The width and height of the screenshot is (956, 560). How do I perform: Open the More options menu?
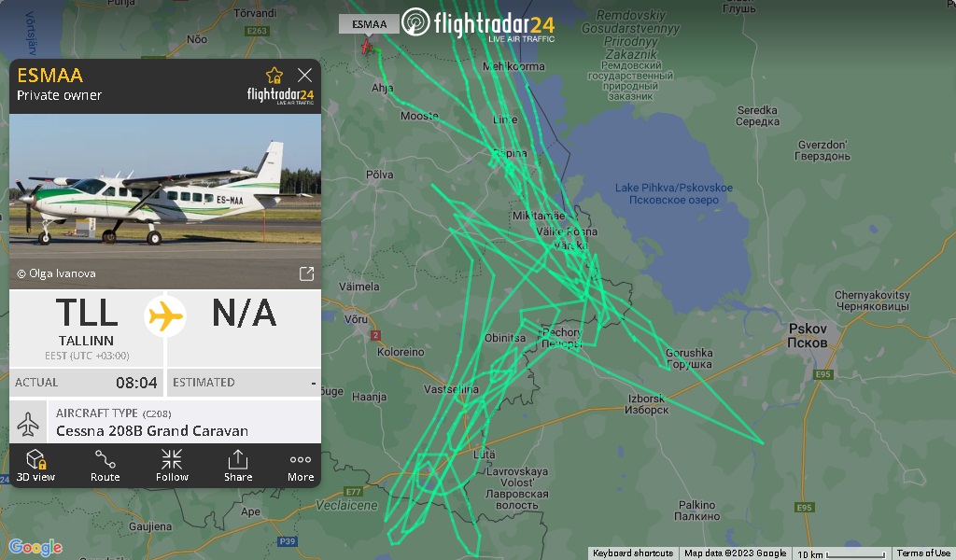[301, 466]
